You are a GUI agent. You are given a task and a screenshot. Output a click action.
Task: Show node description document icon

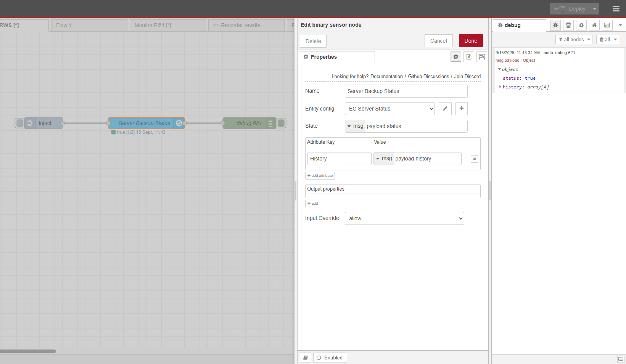(x=469, y=57)
